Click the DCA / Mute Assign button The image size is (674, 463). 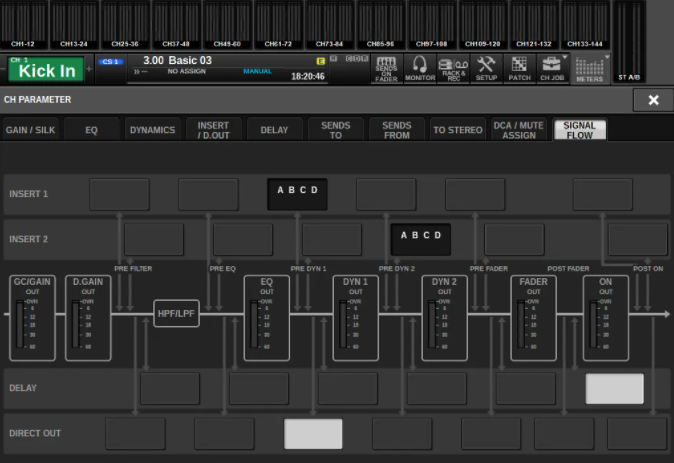tap(518, 130)
